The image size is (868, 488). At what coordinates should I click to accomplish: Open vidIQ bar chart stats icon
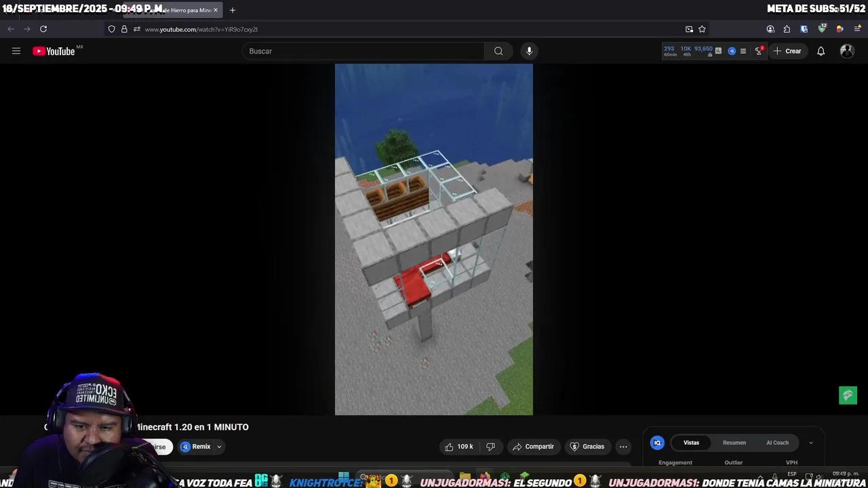click(718, 50)
